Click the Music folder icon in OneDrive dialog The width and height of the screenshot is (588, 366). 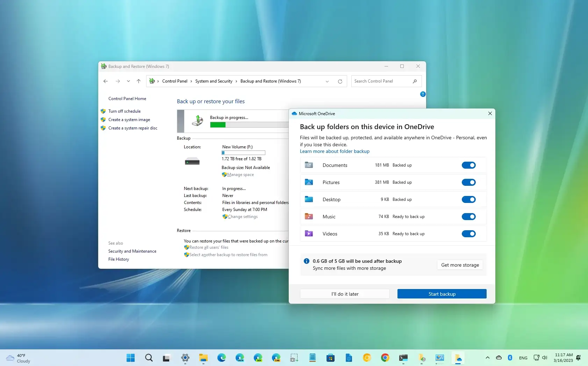click(x=309, y=216)
